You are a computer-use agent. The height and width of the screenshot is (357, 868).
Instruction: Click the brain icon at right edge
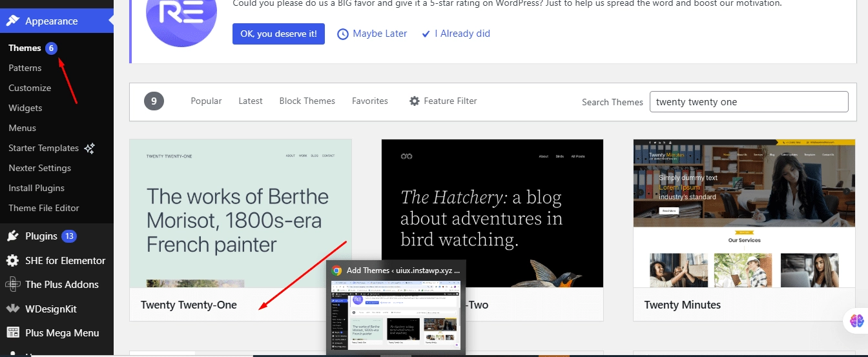[x=856, y=320]
